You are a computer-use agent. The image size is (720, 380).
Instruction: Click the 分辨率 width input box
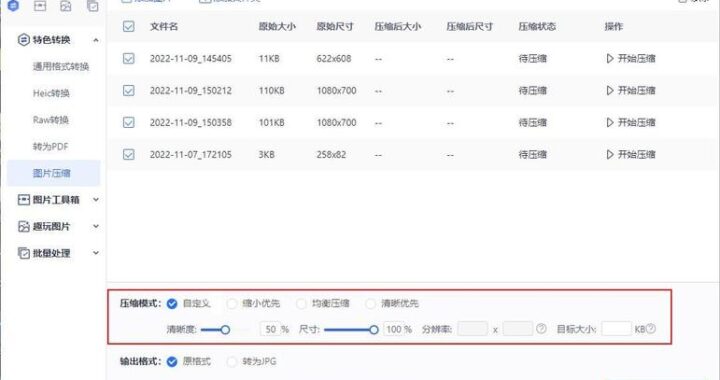[473, 329]
